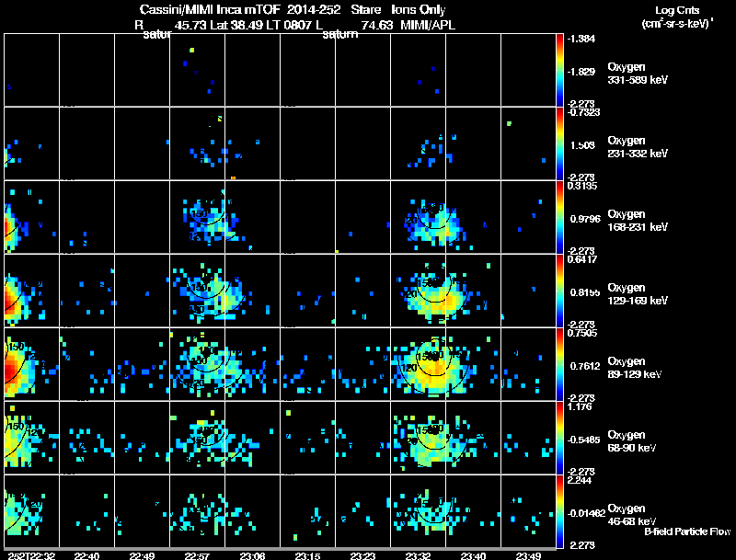Click the '0.7505' colorbar value
The image size is (736, 560).
pyautogui.click(x=582, y=333)
